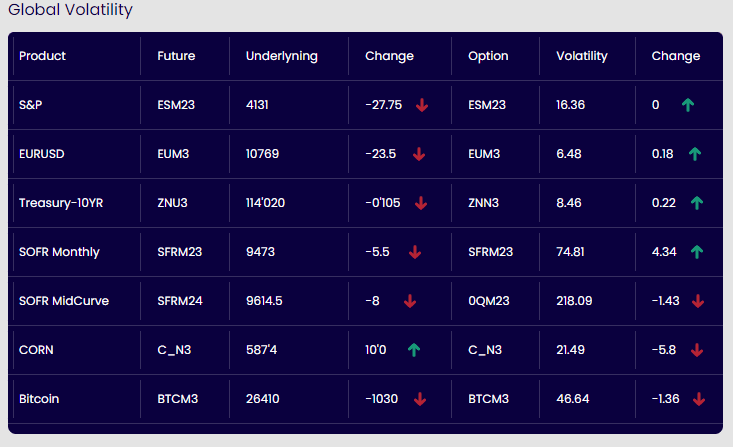
Task: Click the Underlyning column header
Action: point(281,56)
